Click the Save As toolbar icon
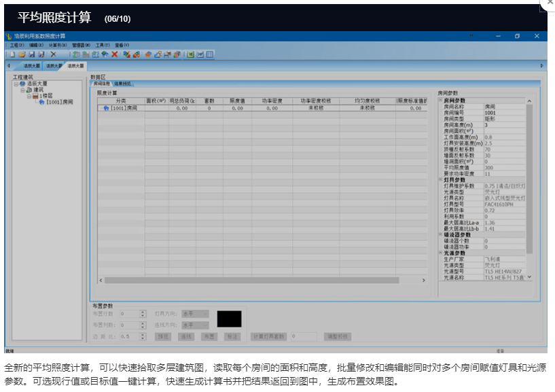Viewport: 555px width, 392px height. pos(41,54)
